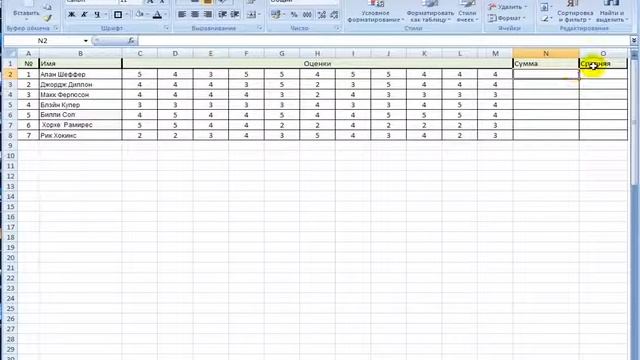640x360 pixels.
Task: Click the increase indent icon
Action: point(235,15)
